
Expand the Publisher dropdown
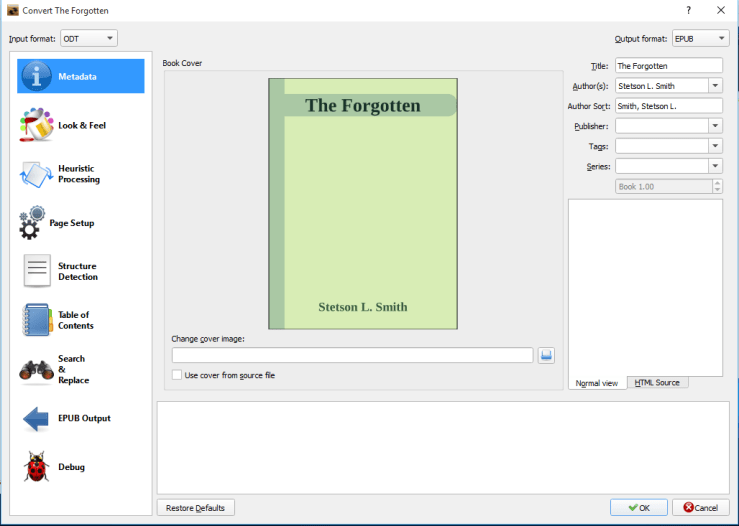tap(715, 126)
